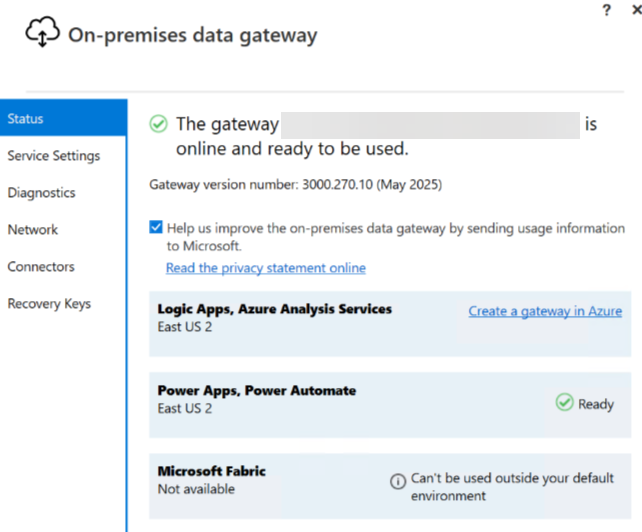Click Create a gateway in Azure link
This screenshot has height=532, width=642.
pyautogui.click(x=545, y=311)
